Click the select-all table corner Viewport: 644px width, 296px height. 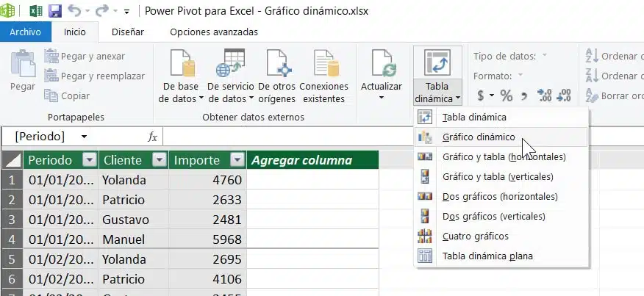12,160
